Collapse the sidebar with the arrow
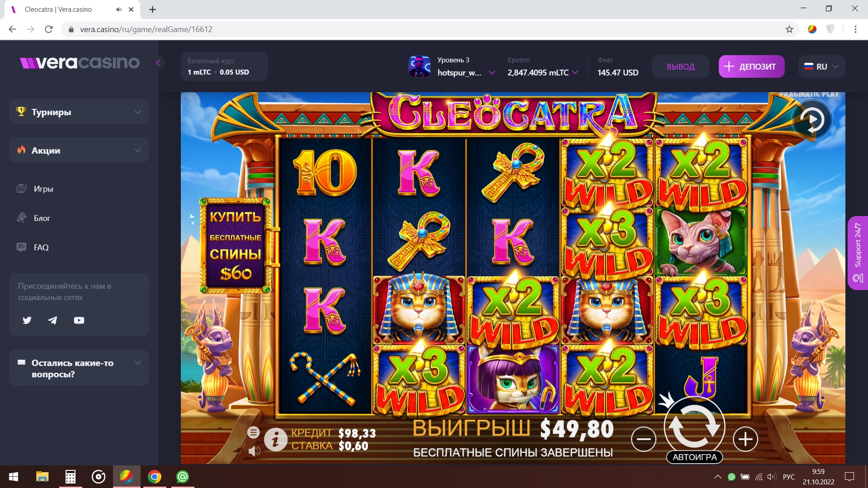Viewport: 868px width, 488px height. [158, 63]
